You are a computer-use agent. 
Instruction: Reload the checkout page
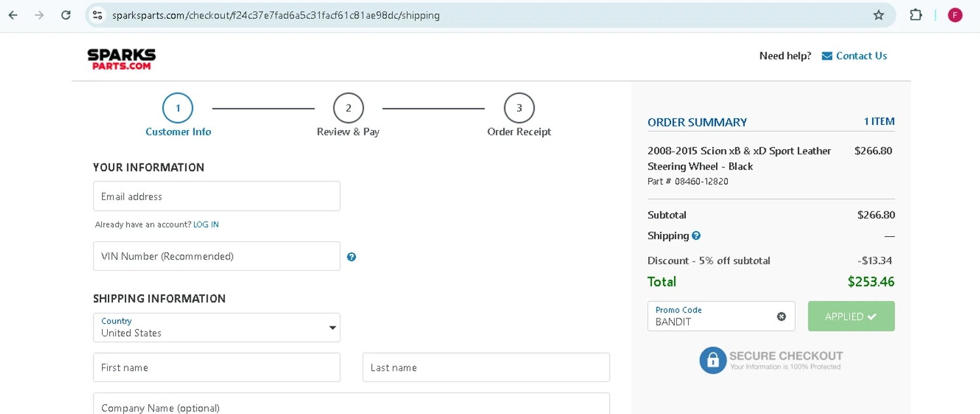66,15
